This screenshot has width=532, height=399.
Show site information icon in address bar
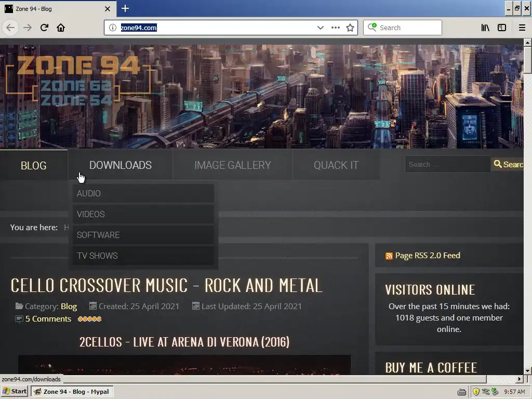click(113, 28)
